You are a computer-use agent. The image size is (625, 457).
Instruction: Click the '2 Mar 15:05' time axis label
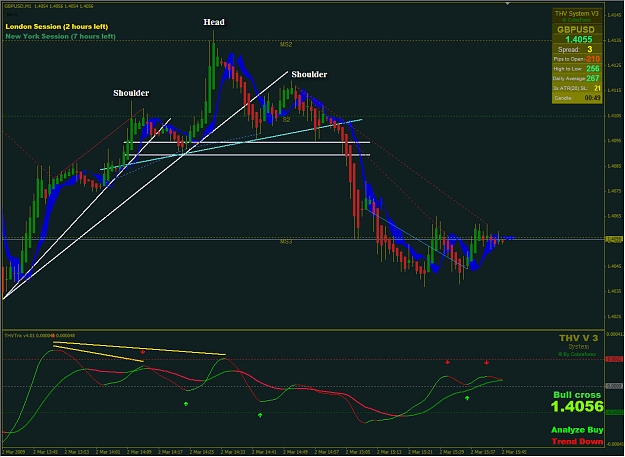click(x=358, y=452)
